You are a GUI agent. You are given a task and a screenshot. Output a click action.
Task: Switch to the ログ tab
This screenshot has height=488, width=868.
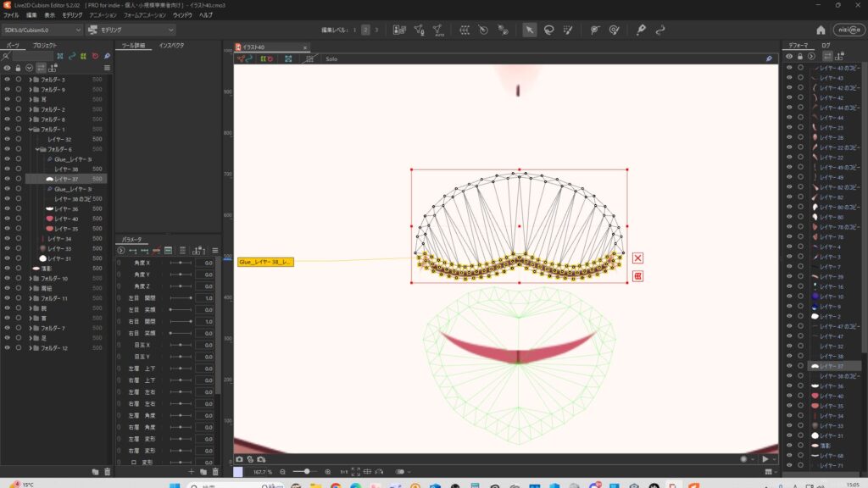[826, 46]
